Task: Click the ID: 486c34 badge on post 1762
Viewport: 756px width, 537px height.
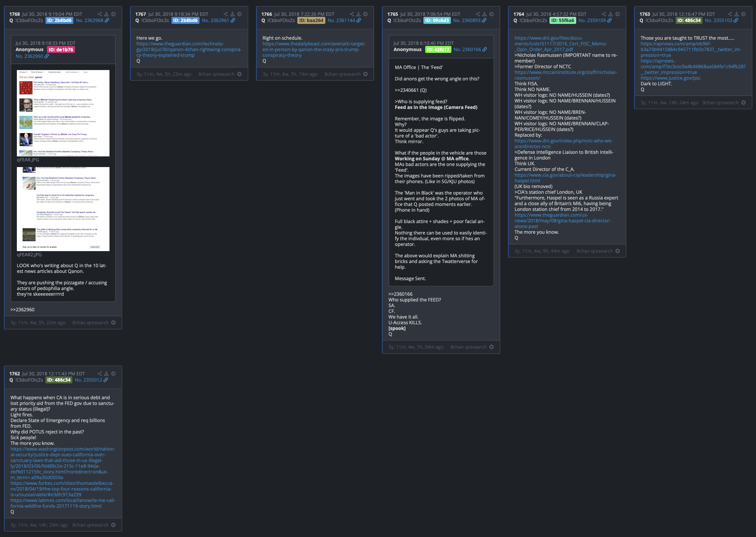Action: point(59,380)
